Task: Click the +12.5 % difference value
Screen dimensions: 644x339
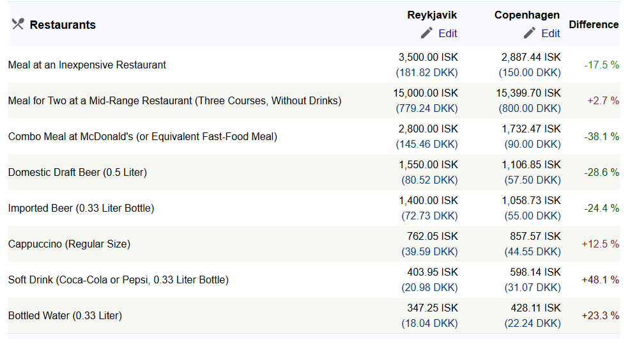Action: click(x=601, y=244)
